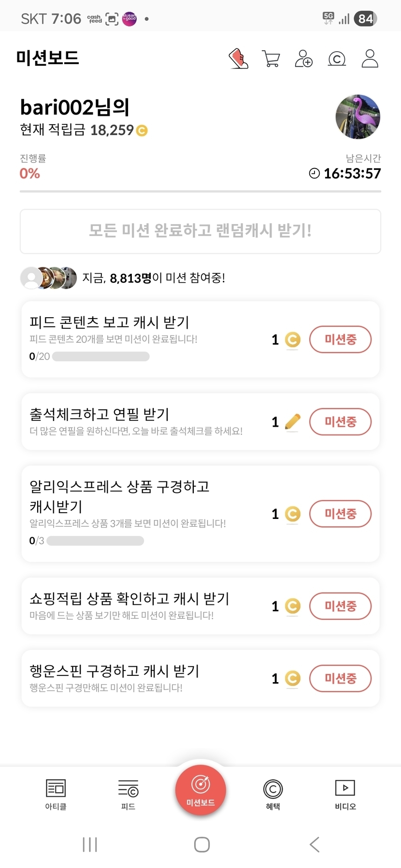Start the feed content mission button

click(x=340, y=339)
